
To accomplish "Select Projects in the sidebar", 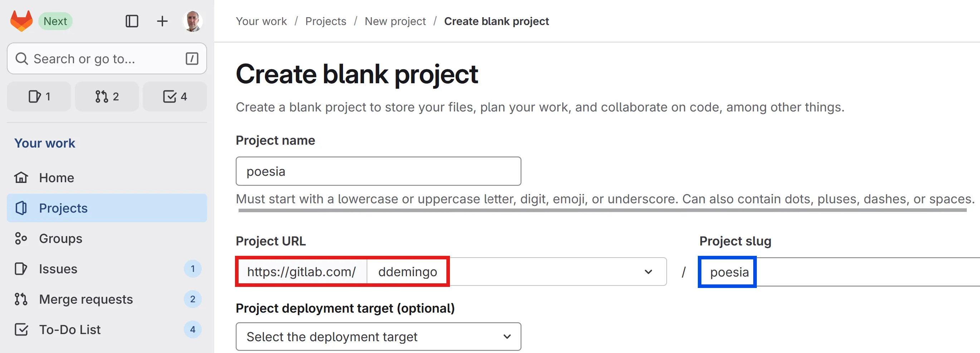I will pyautogui.click(x=63, y=208).
